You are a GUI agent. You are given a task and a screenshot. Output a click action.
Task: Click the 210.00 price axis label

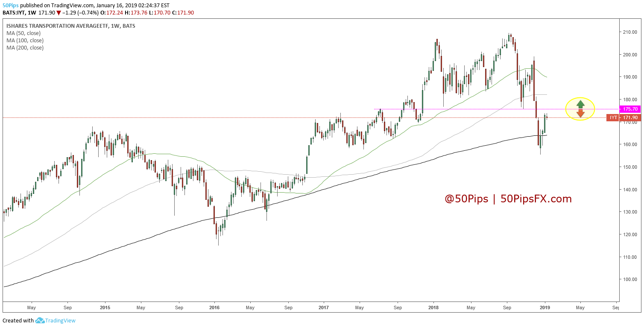click(630, 32)
